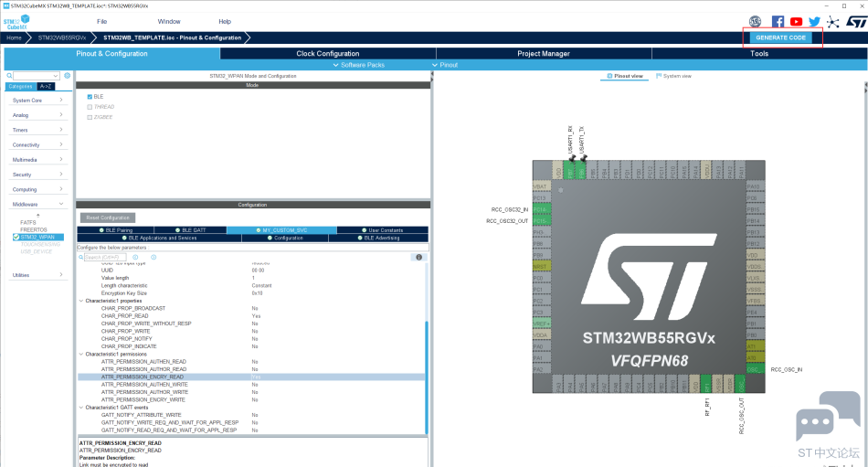Click the STM32CubeMX logo
The height and width of the screenshot is (467, 868).
[x=16, y=22]
